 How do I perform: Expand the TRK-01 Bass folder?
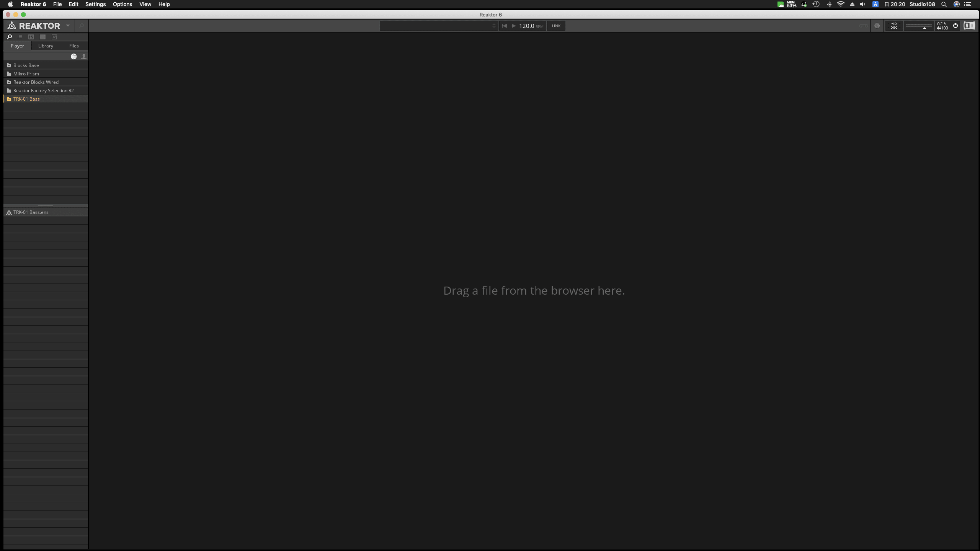(x=10, y=99)
